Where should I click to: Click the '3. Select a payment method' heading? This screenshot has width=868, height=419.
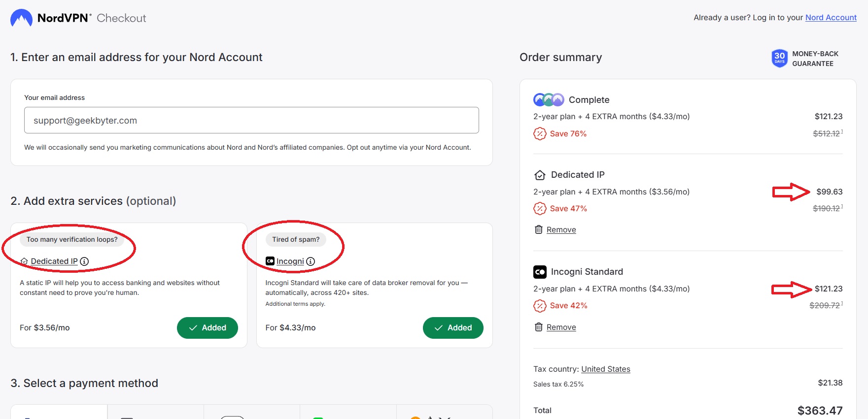84,384
